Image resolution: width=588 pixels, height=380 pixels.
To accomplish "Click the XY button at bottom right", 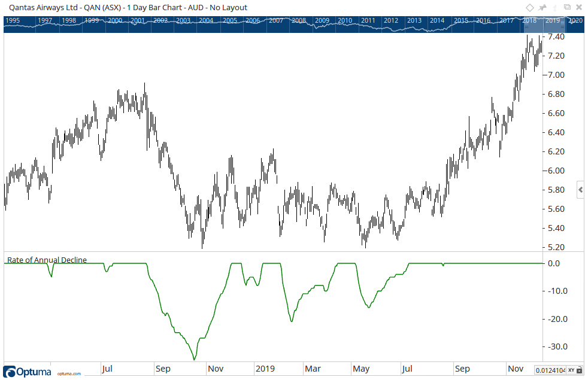I will (x=571, y=370).
